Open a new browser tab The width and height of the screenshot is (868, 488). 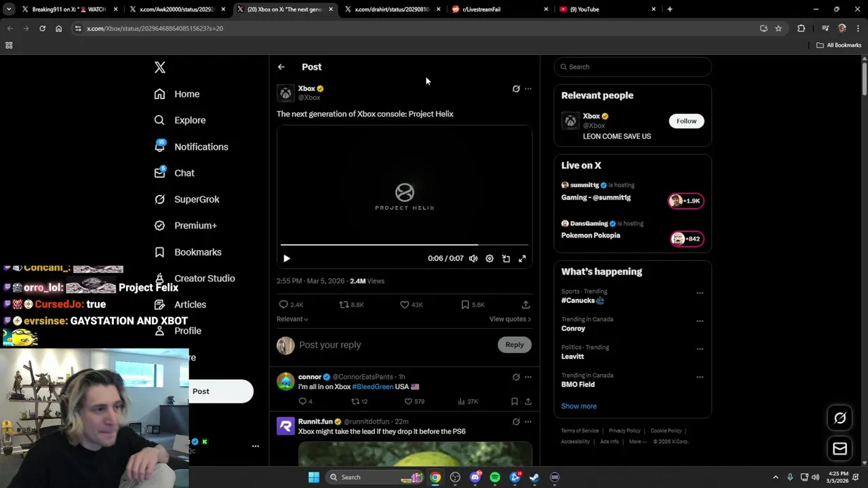point(669,9)
